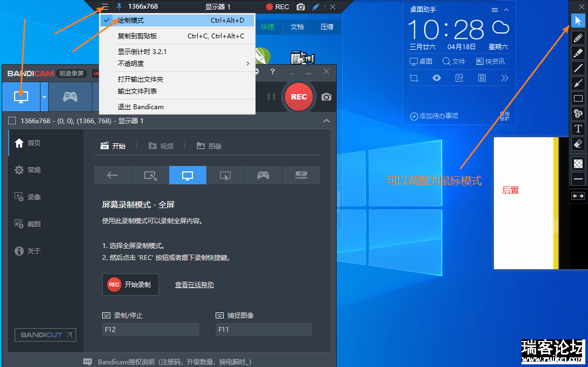The height and width of the screenshot is (367, 588).
Task: Toggle the pencil draw mode icon in top bar
Action: 316,6
